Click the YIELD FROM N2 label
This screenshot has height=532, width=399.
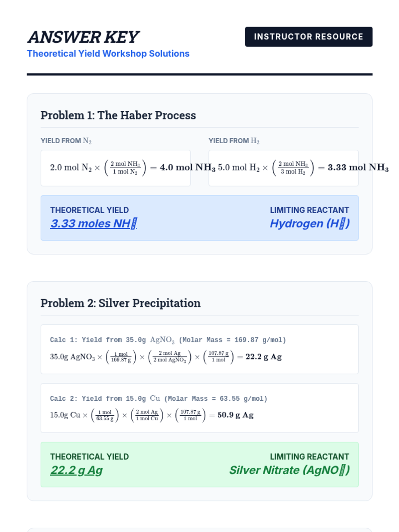point(66,141)
